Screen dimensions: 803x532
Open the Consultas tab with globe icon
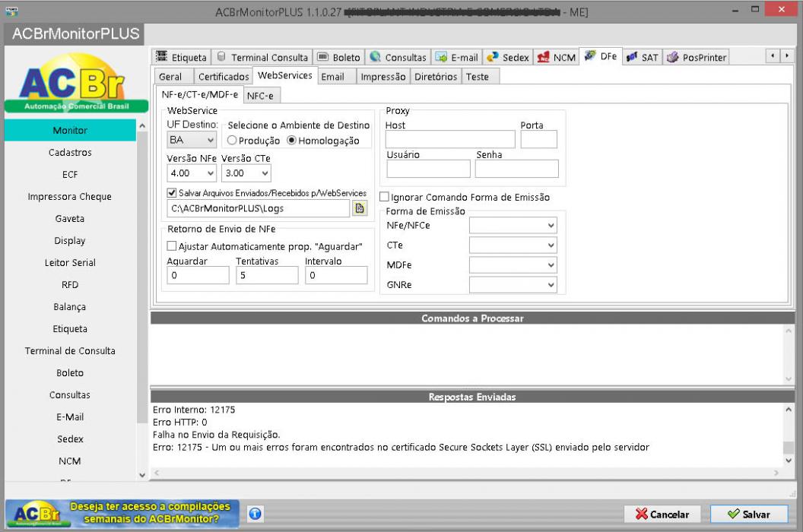(398, 57)
